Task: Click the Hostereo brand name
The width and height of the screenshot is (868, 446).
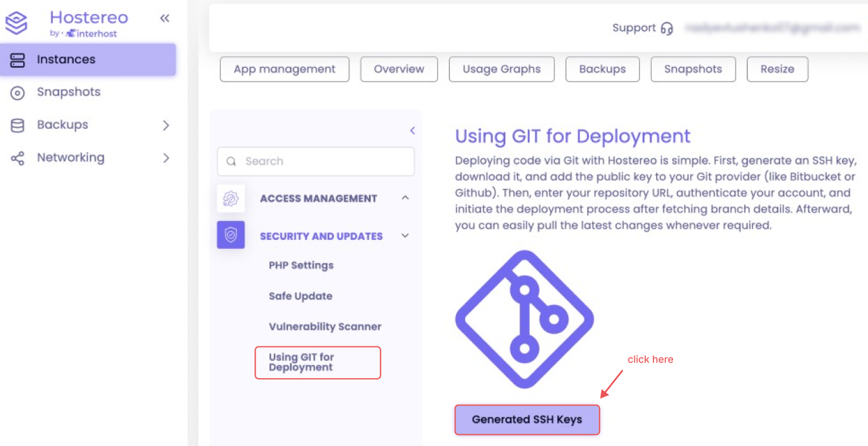Action: point(89,17)
